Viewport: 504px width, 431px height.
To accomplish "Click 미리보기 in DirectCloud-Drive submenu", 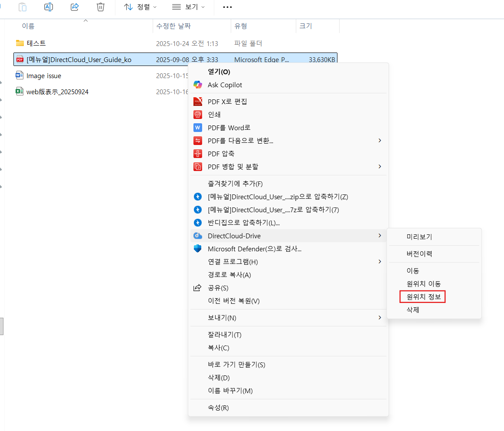I will pos(419,237).
